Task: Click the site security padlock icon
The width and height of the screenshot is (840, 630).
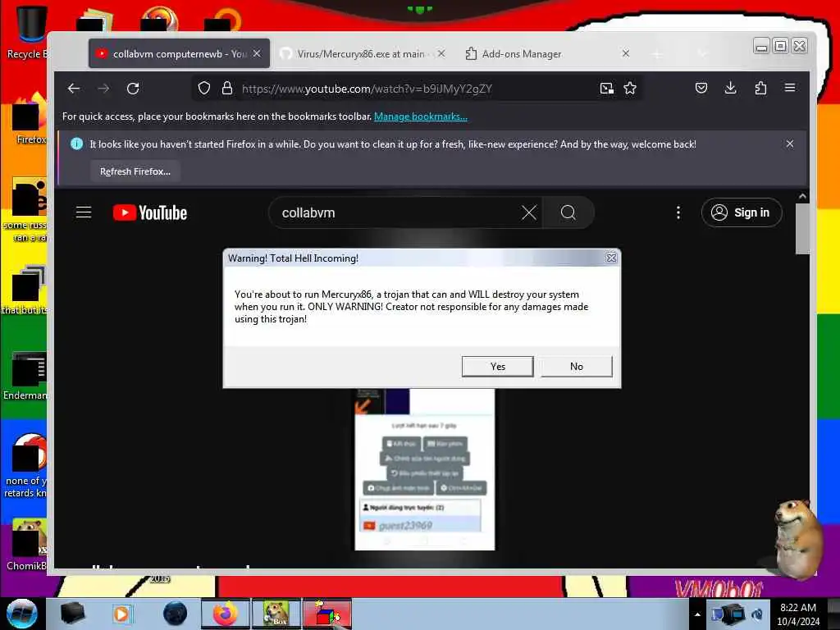Action: [227, 89]
